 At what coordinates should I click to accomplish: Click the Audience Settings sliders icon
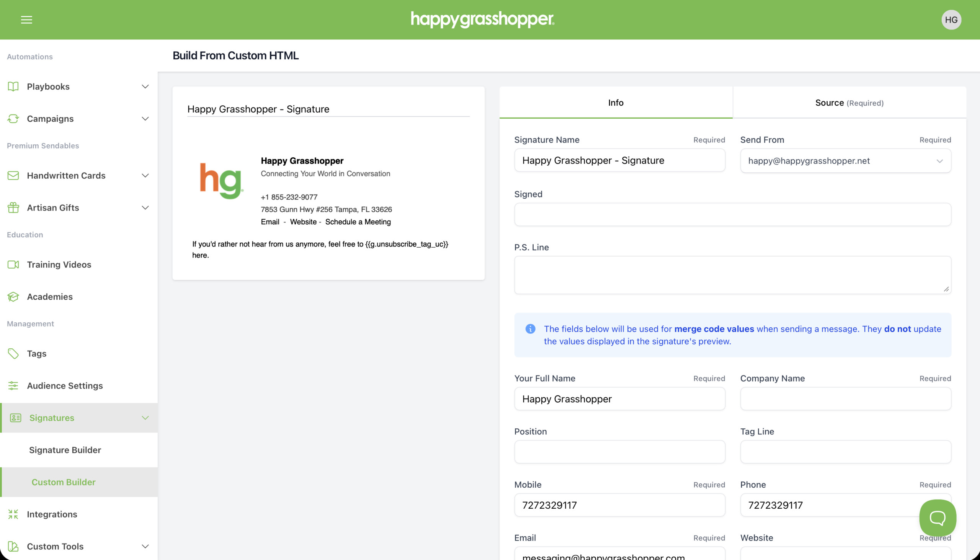click(x=13, y=385)
